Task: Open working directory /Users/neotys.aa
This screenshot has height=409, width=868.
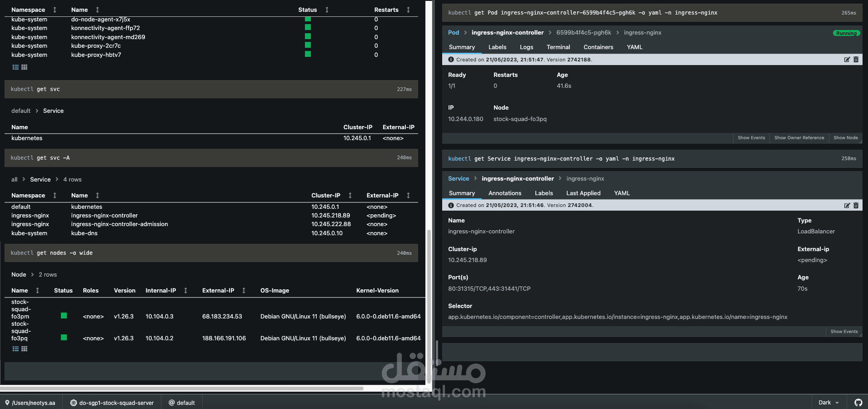Action: (x=30, y=403)
